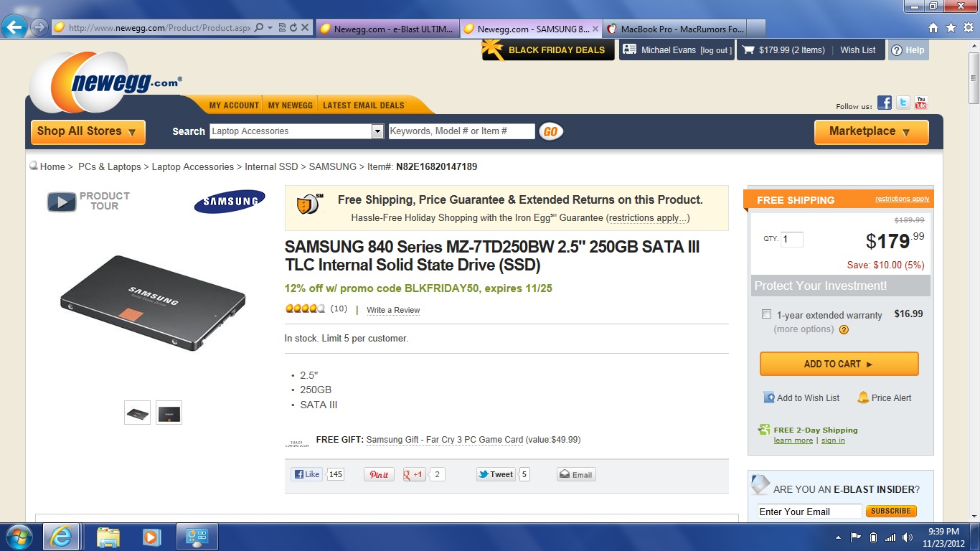Click the Pin it button

click(379, 474)
